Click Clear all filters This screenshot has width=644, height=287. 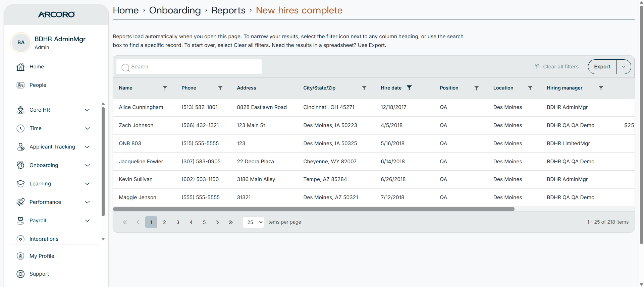pos(557,67)
